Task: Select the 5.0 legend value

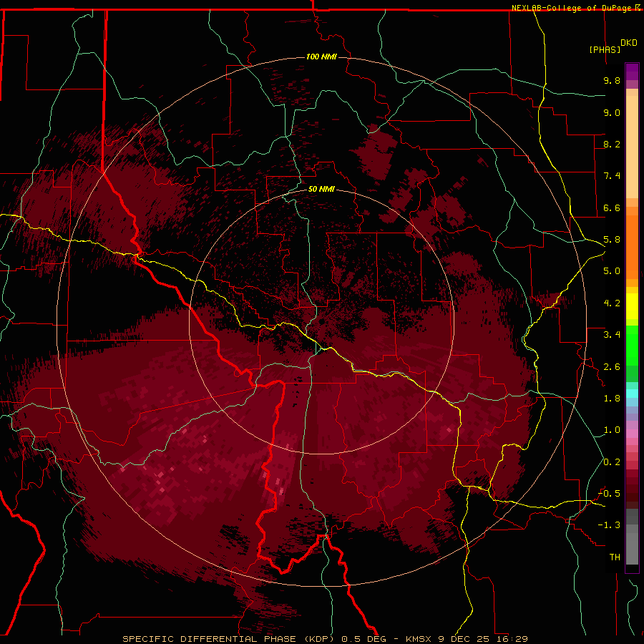Action: pos(612,271)
